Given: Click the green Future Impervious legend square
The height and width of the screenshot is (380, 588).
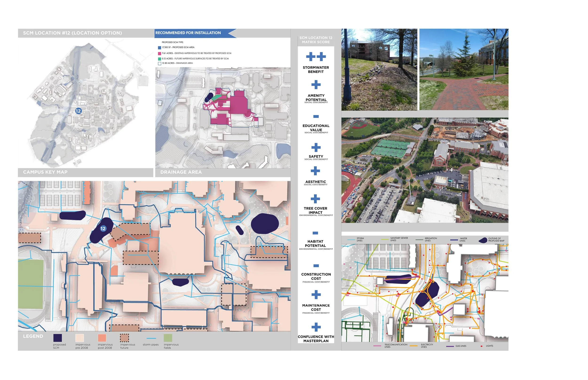Looking at the screenshot, I should pyautogui.click(x=160, y=59).
